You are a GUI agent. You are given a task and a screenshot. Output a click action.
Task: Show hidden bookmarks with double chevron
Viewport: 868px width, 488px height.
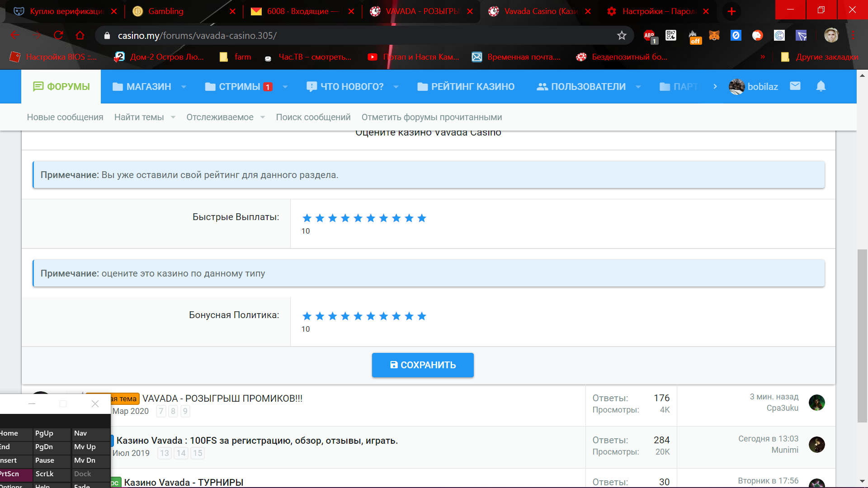(x=763, y=57)
